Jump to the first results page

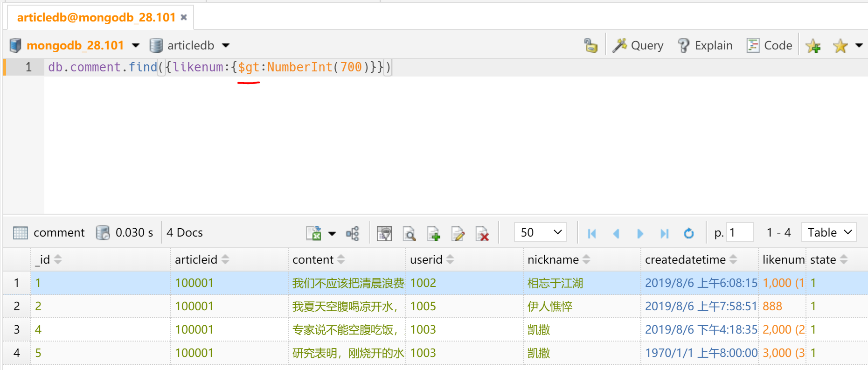(591, 233)
